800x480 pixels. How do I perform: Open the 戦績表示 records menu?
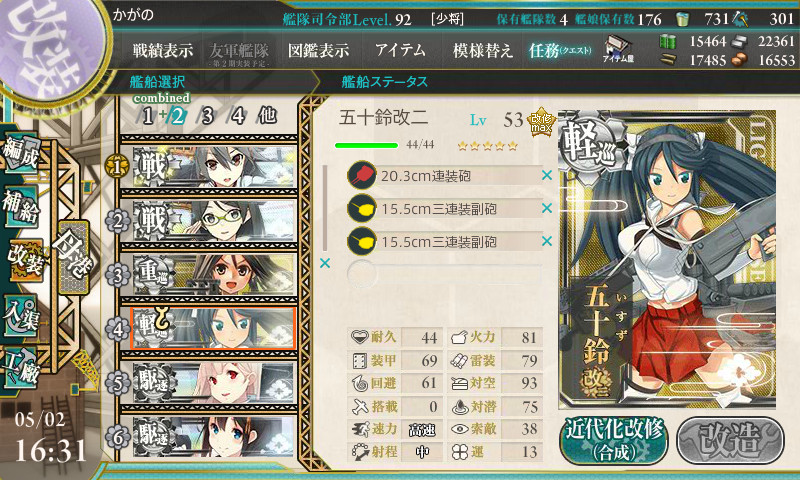pos(163,50)
